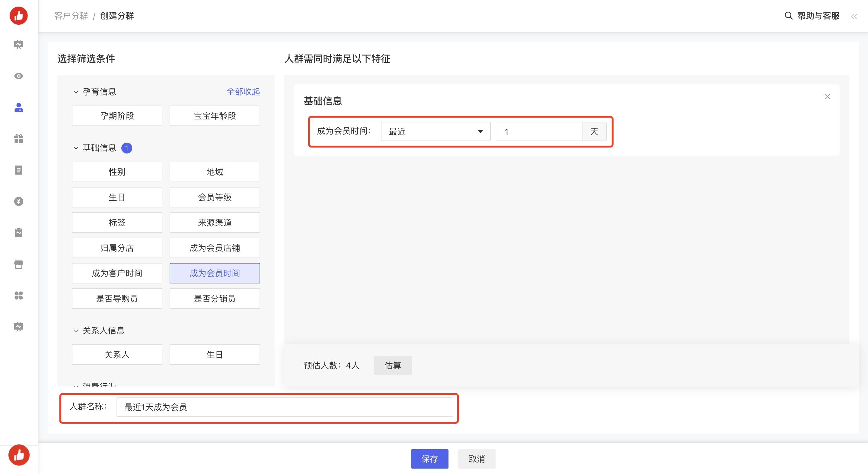Image resolution: width=868 pixels, height=474 pixels.
Task: Select the 地域 filter
Action: click(215, 172)
